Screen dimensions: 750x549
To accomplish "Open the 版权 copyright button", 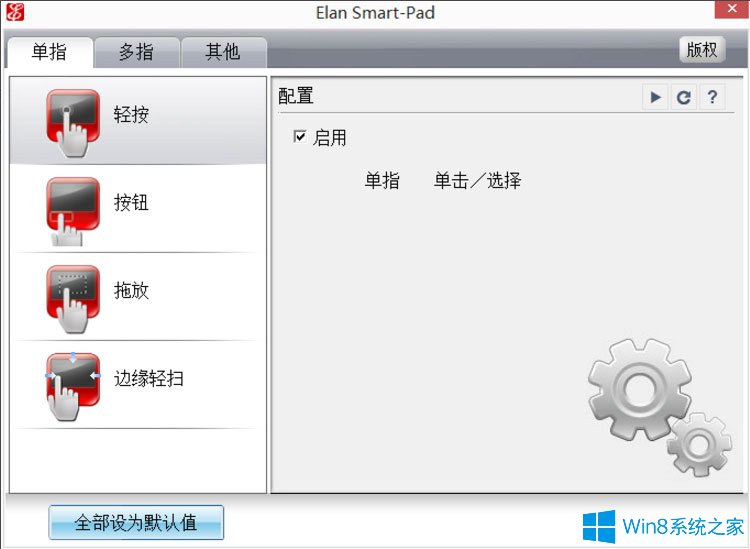I will pyautogui.click(x=702, y=50).
